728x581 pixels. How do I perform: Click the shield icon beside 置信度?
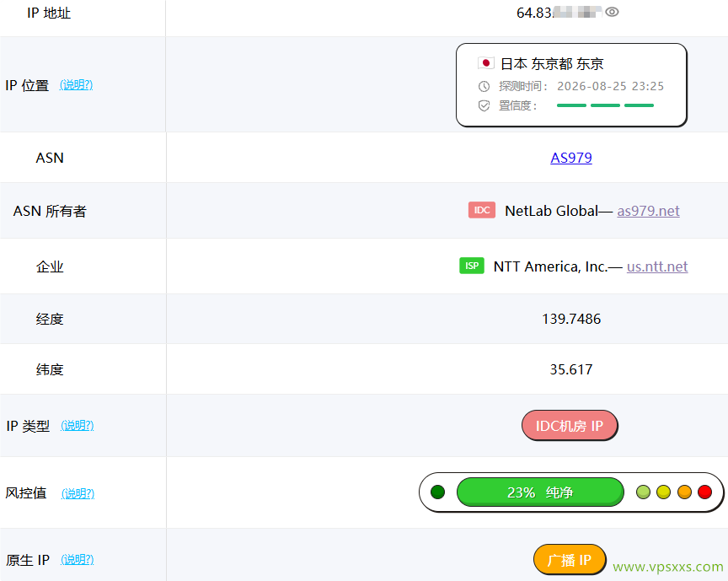click(x=484, y=106)
